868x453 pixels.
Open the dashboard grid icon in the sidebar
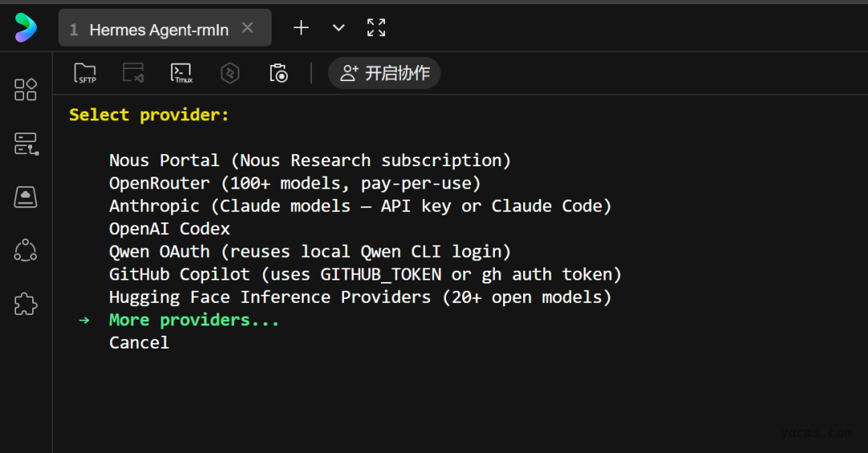coord(26,89)
